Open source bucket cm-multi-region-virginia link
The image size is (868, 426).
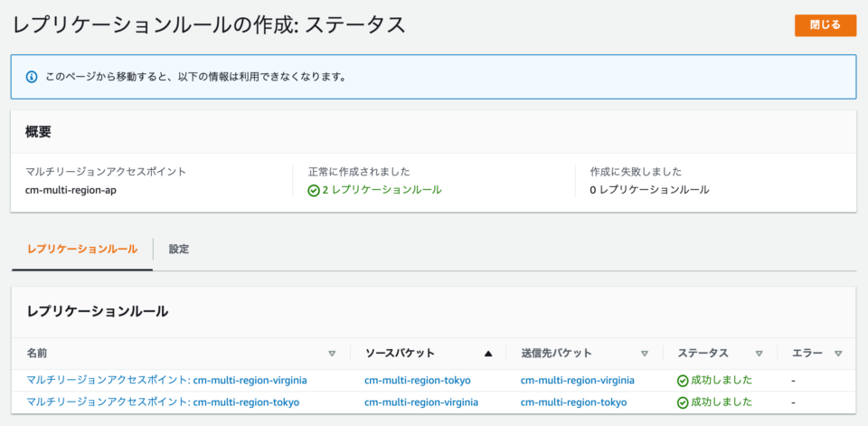point(421,402)
